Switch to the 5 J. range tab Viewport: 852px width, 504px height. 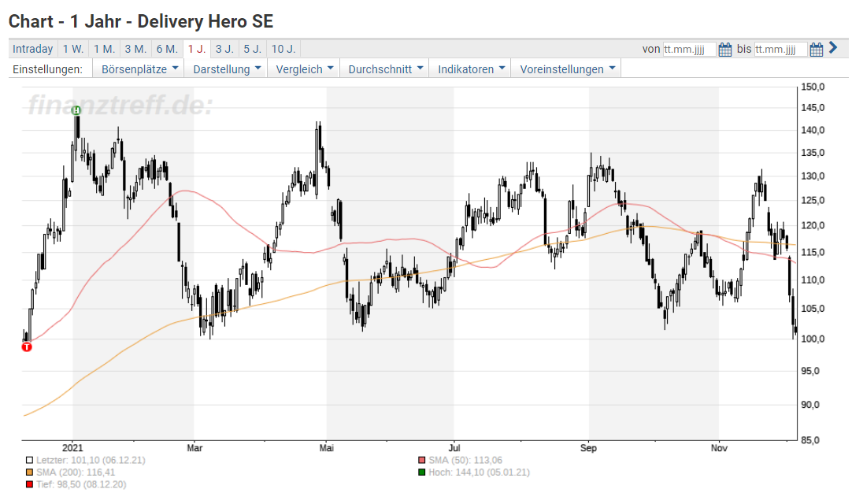(252, 49)
